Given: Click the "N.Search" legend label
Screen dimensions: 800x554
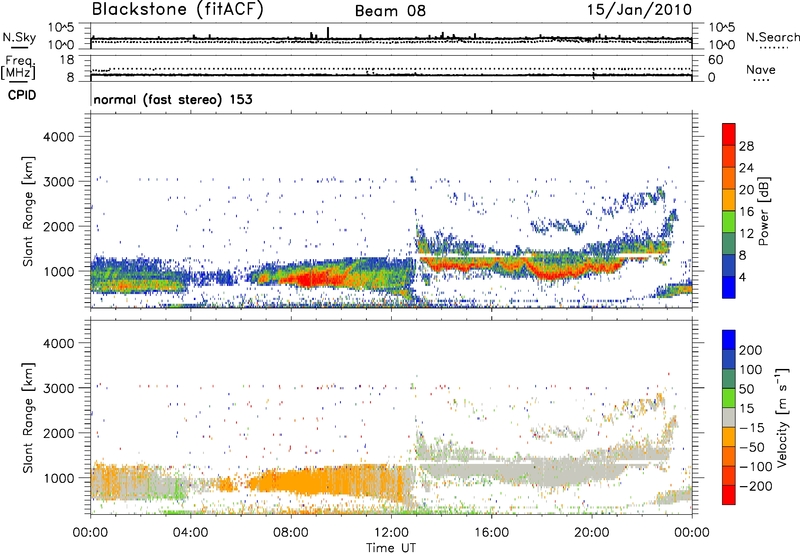Looking at the screenshot, I should [772, 37].
